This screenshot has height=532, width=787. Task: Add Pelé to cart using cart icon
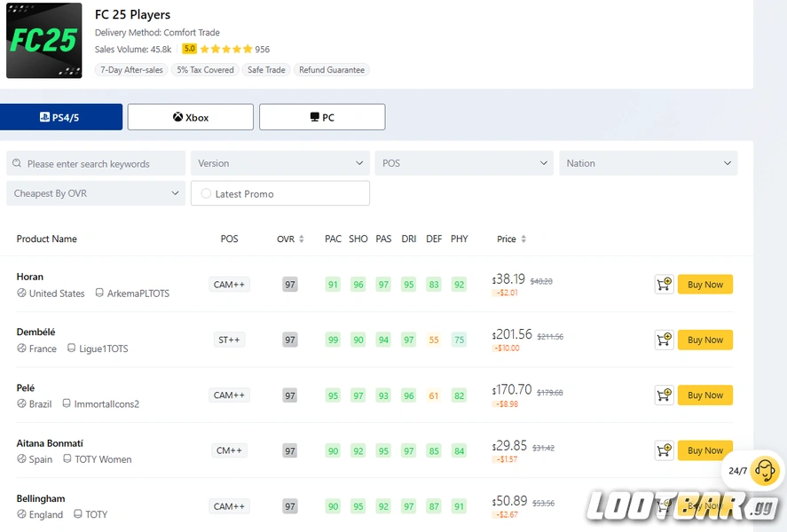tap(664, 395)
